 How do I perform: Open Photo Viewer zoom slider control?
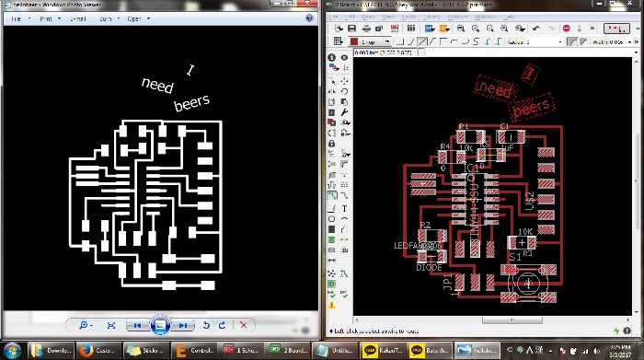86,325
